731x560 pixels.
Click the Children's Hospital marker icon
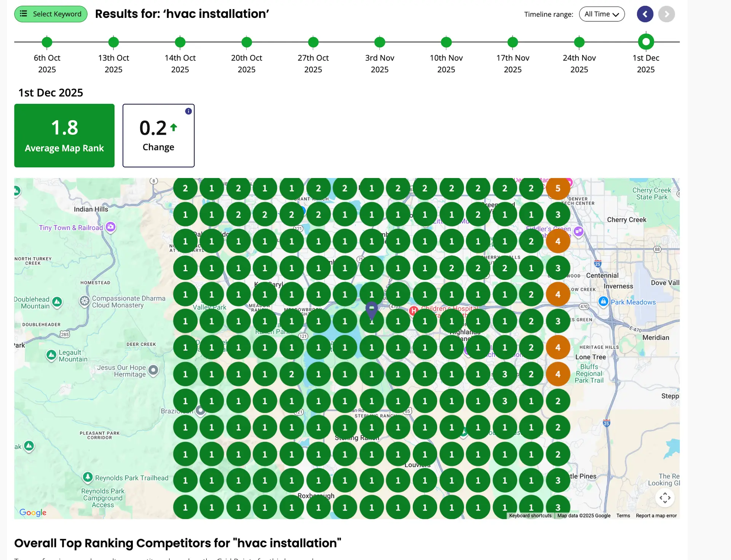(413, 311)
